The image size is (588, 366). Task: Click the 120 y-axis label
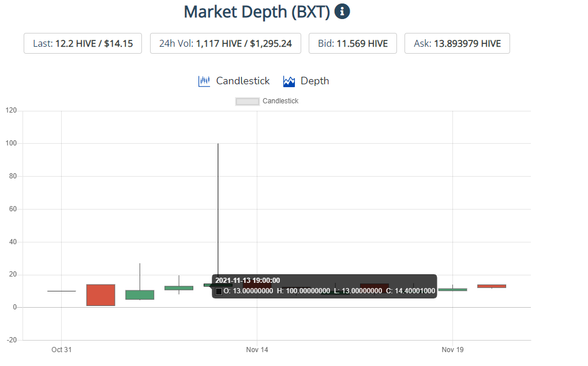pos(11,110)
